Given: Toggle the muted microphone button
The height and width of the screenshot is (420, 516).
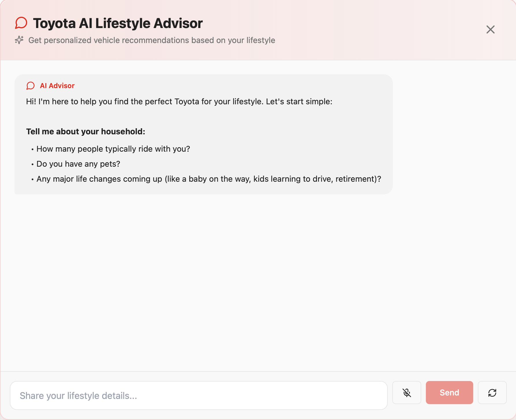Looking at the screenshot, I should [407, 393].
